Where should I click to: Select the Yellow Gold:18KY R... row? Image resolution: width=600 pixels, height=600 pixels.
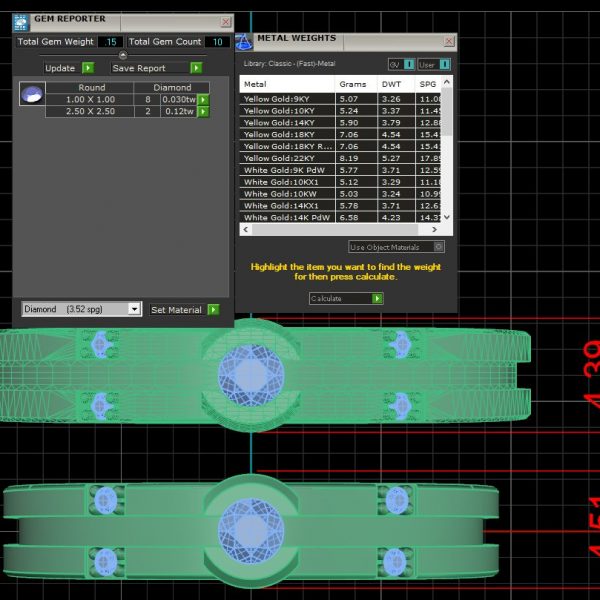pyautogui.click(x=340, y=147)
